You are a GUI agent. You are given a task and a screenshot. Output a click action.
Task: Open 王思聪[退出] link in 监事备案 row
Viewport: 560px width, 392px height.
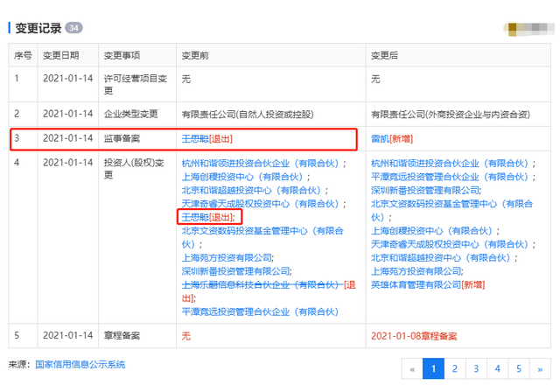tap(207, 139)
